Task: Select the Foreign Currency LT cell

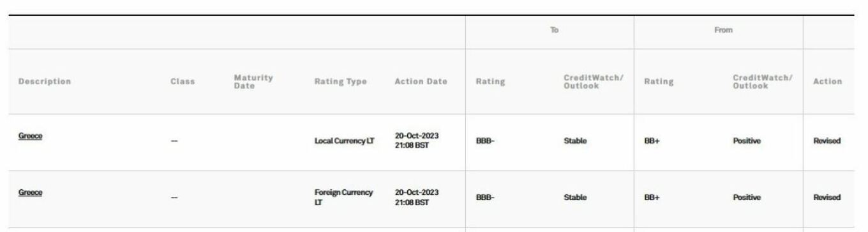Action: pos(343,197)
